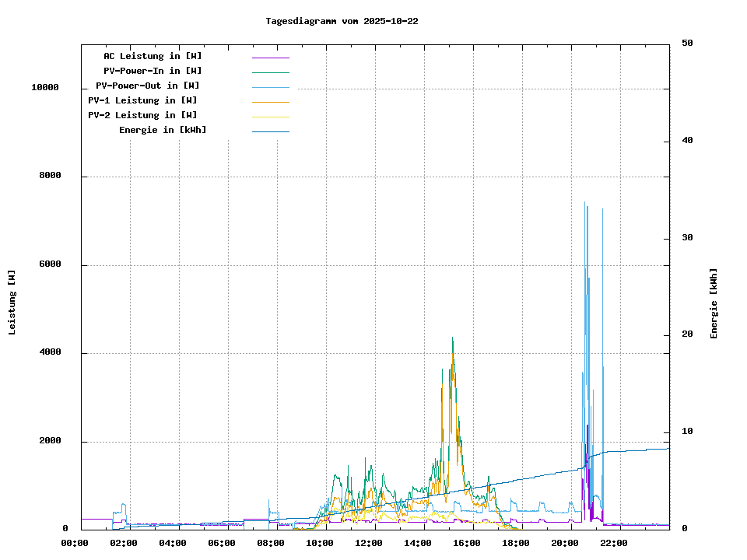This screenshot has height=560, width=747.
Task: Click the light blue PV-Power-Out legend line
Action: [270, 87]
